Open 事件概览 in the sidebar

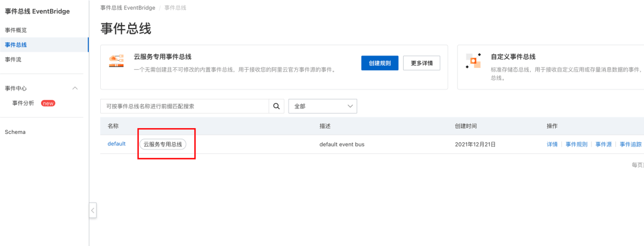tap(16, 30)
